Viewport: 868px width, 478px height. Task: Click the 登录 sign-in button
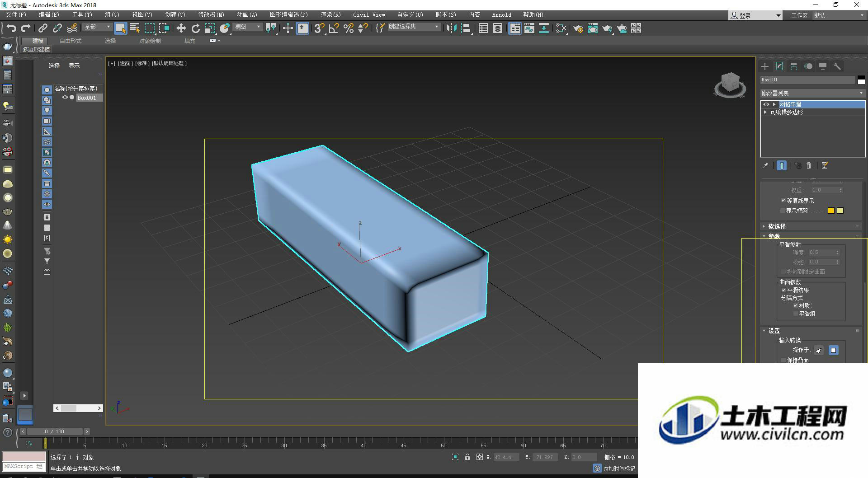755,15
